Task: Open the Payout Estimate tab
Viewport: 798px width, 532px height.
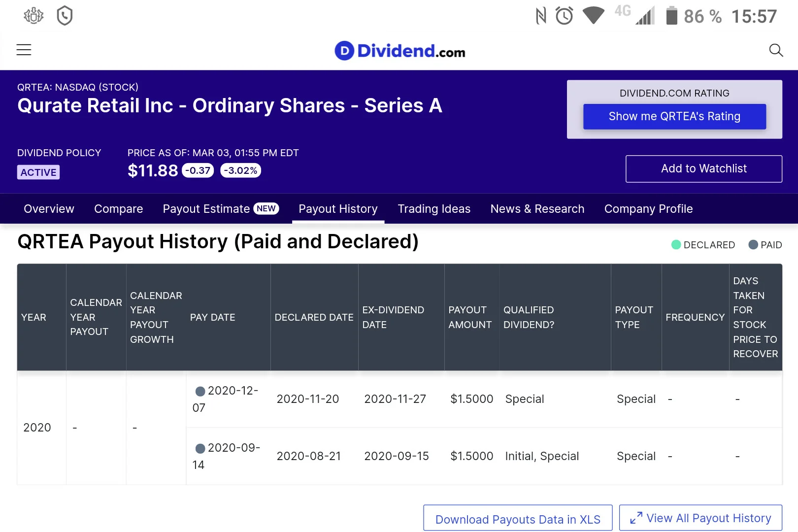Action: (221, 209)
